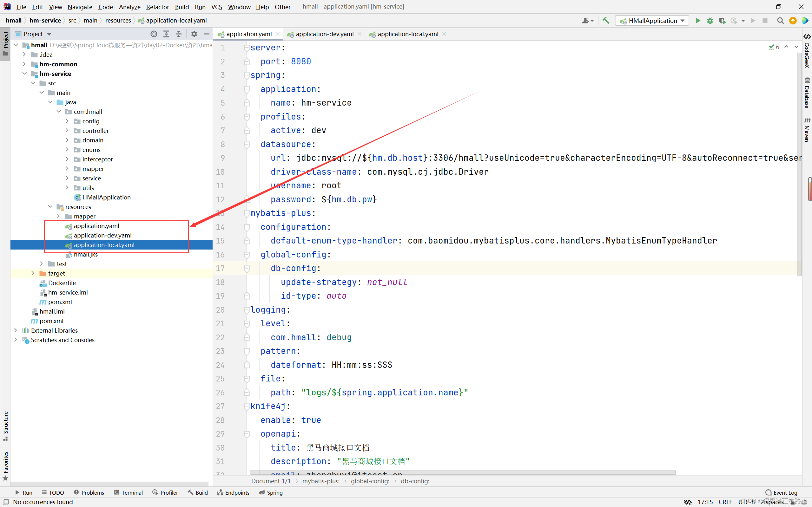Screen dimensions: 812x507
Task: Collapse the db-config section in YAML
Action: 246,268
